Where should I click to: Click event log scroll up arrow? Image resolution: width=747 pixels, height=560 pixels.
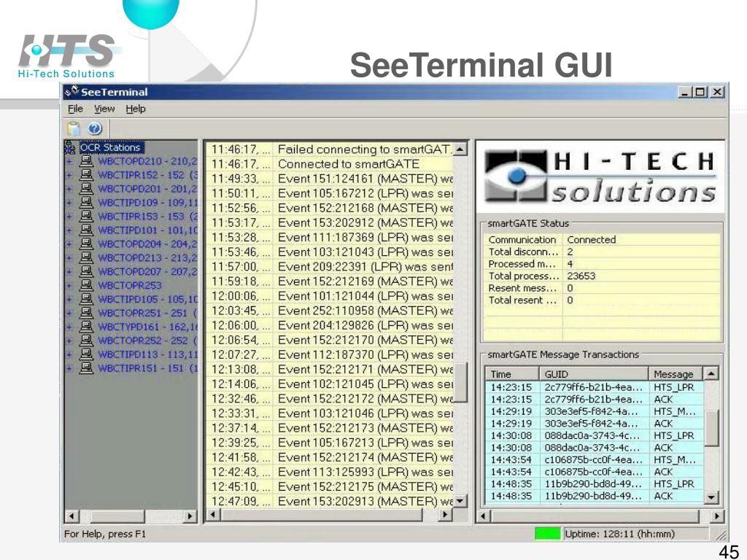click(460, 149)
